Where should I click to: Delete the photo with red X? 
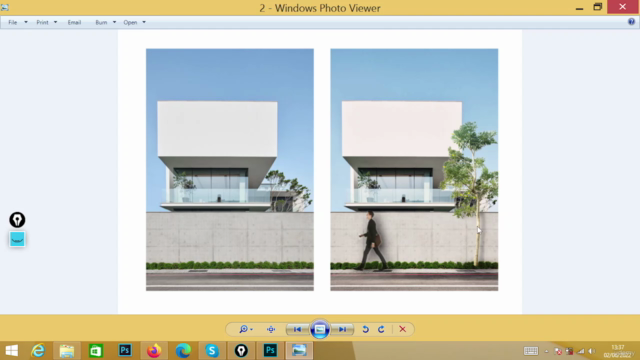point(402,329)
